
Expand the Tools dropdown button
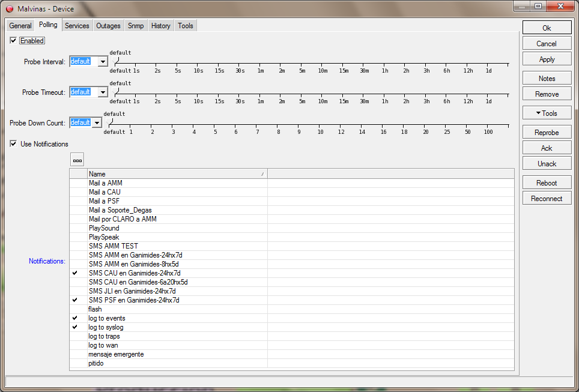click(547, 113)
